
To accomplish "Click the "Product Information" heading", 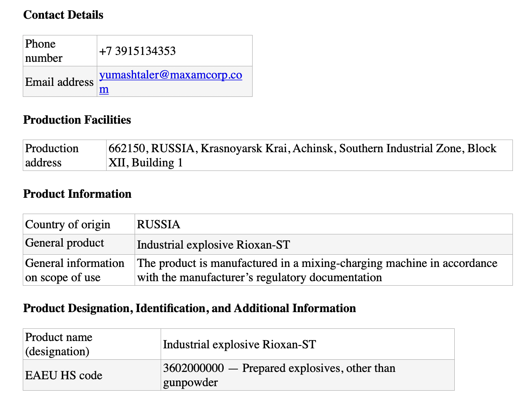I will pyautogui.click(x=77, y=194).
